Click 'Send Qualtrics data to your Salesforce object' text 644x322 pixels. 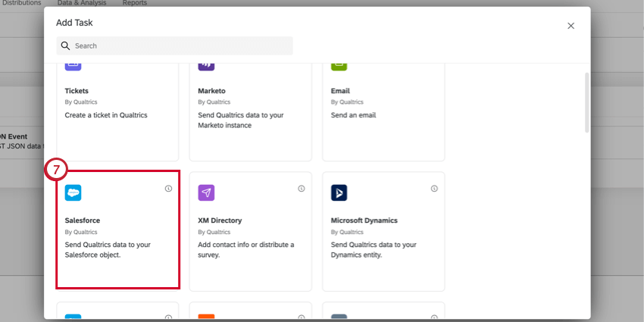108,250
